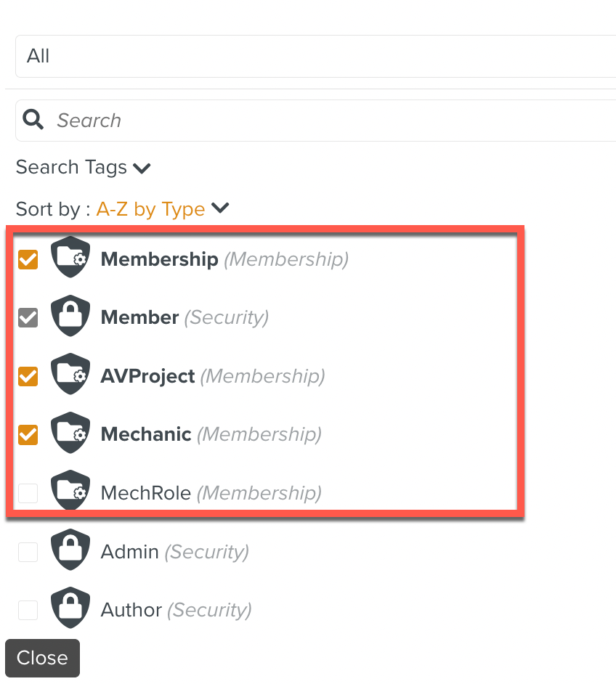The image size is (616, 684).
Task: Click the MechRole folder-gear shield icon
Action: click(70, 492)
